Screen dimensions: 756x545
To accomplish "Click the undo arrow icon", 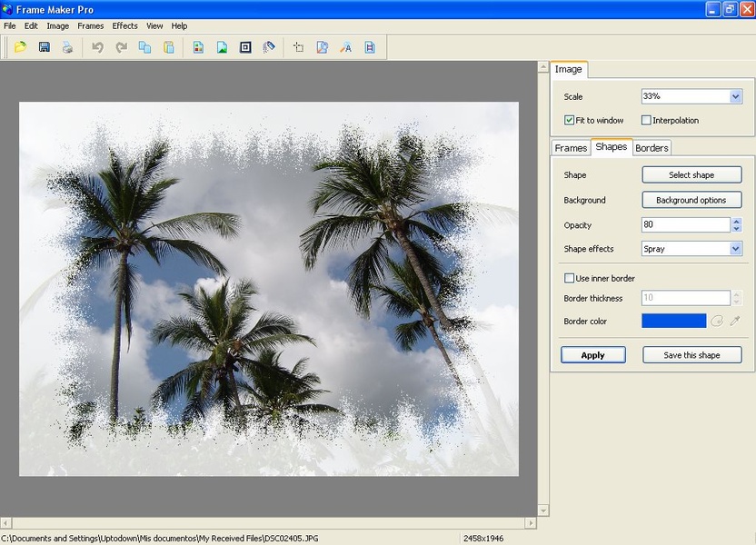I will click(97, 47).
